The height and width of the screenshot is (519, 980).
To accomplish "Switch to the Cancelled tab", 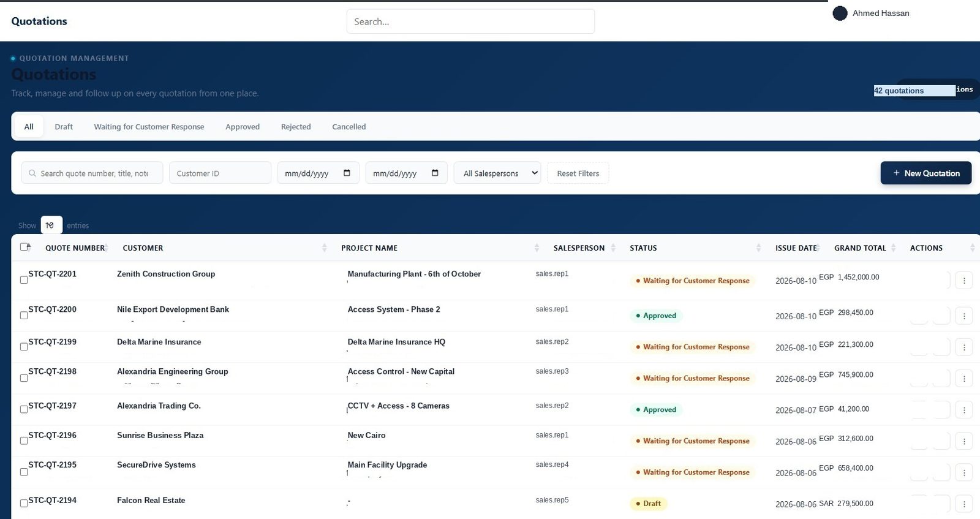I will [x=349, y=127].
